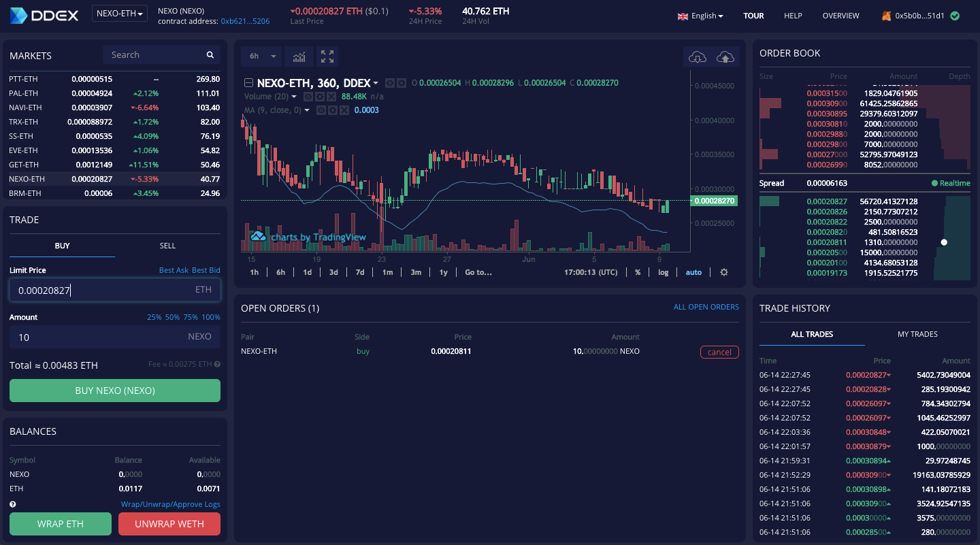The width and height of the screenshot is (980, 545).
Task: Click the cloud upload chart layout icon
Action: pos(725,56)
